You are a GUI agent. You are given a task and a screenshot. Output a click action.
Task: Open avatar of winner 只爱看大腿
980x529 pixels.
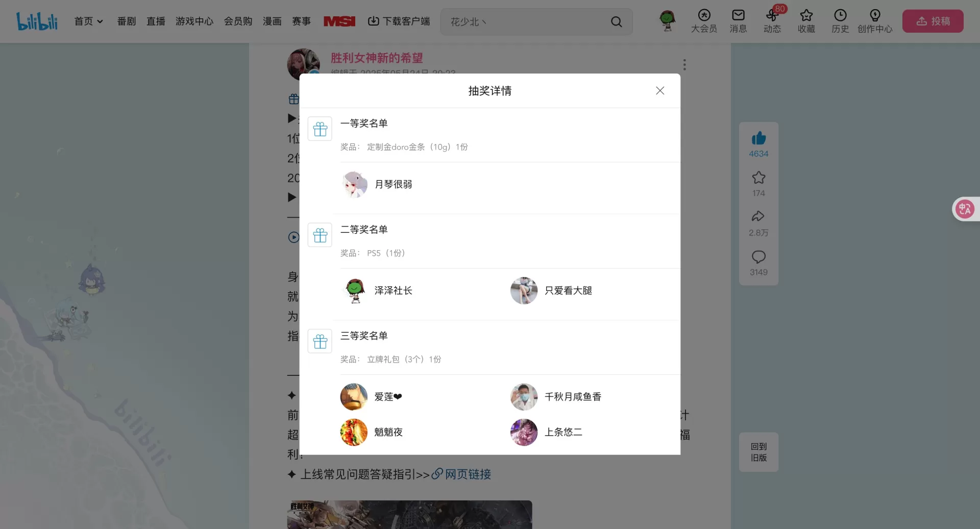(x=524, y=291)
